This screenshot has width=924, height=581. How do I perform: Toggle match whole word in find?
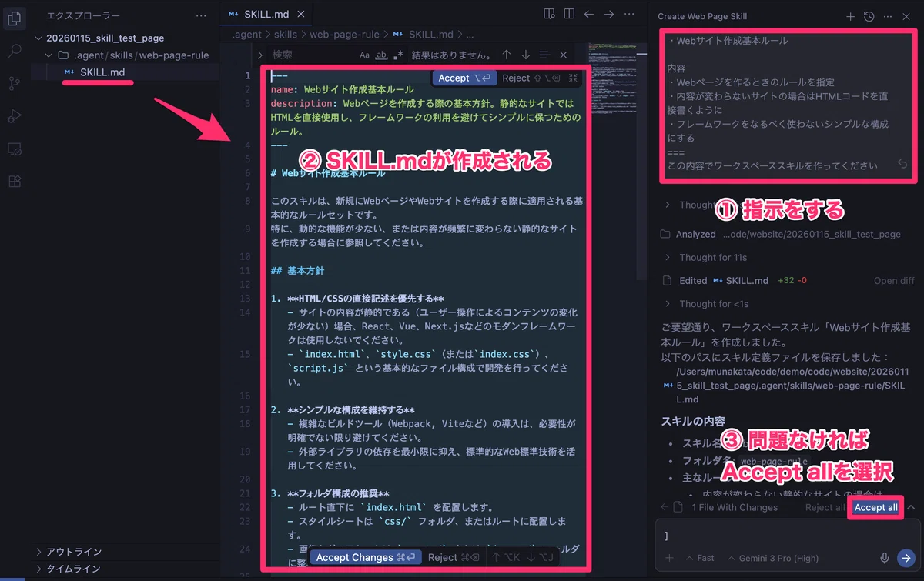(381, 55)
